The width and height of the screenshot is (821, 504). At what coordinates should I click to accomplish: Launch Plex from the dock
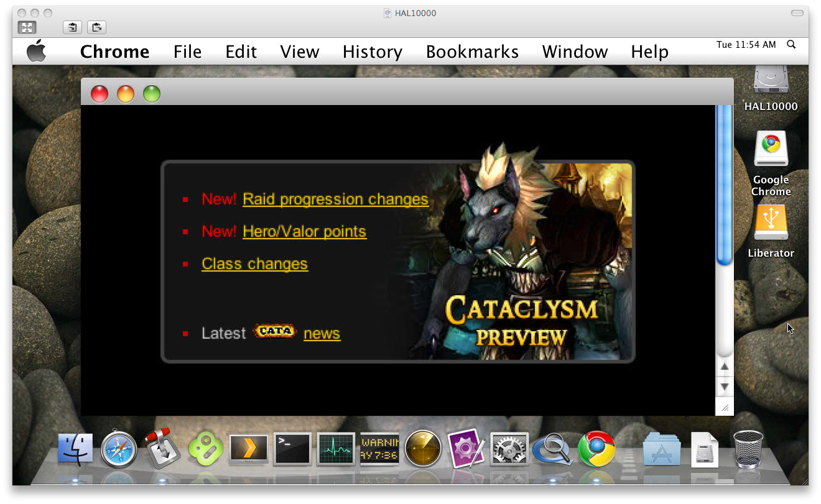(249, 449)
